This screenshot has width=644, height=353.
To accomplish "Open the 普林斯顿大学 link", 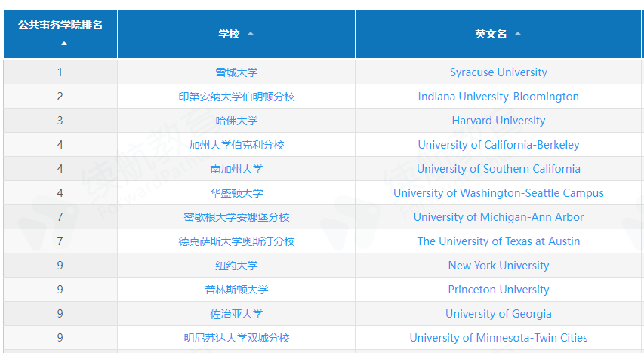I will click(x=236, y=290).
